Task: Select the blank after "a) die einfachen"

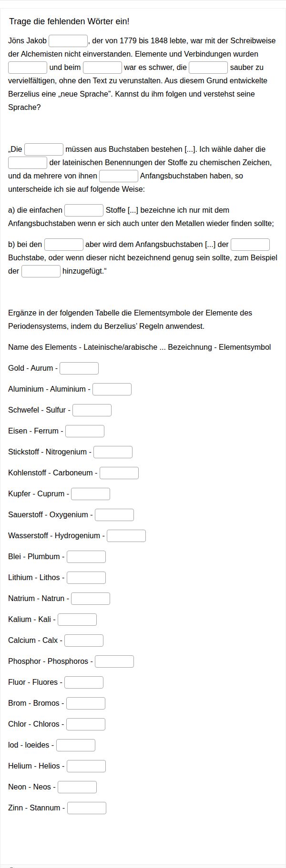Action: click(x=84, y=210)
